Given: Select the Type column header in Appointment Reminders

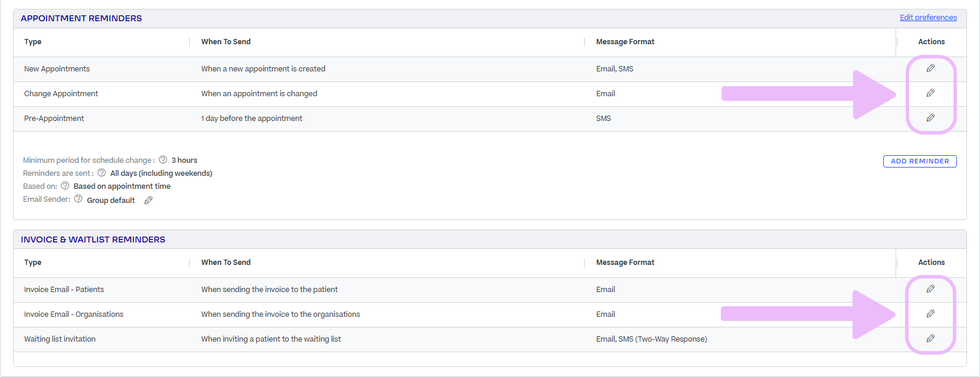Looking at the screenshot, I should (x=33, y=42).
